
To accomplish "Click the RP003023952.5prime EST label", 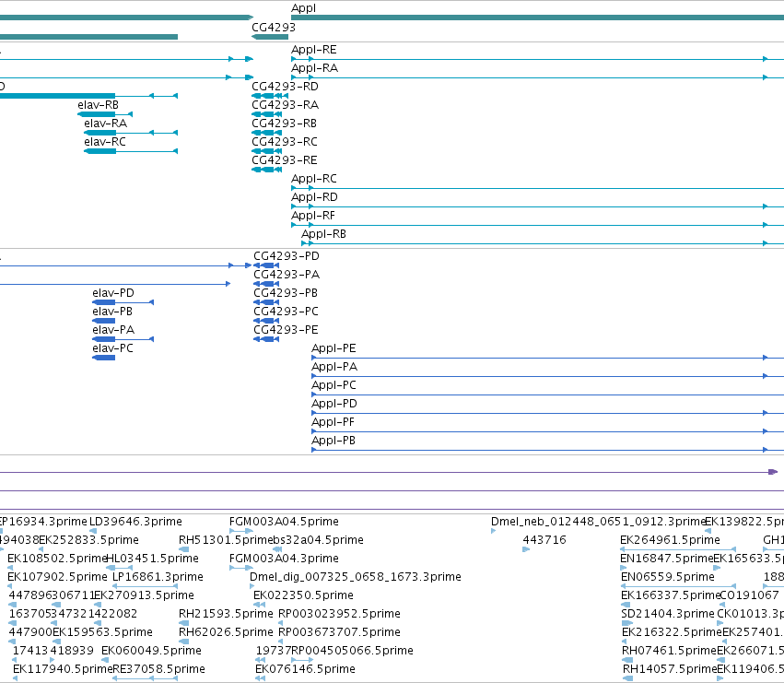I will [x=340, y=614].
